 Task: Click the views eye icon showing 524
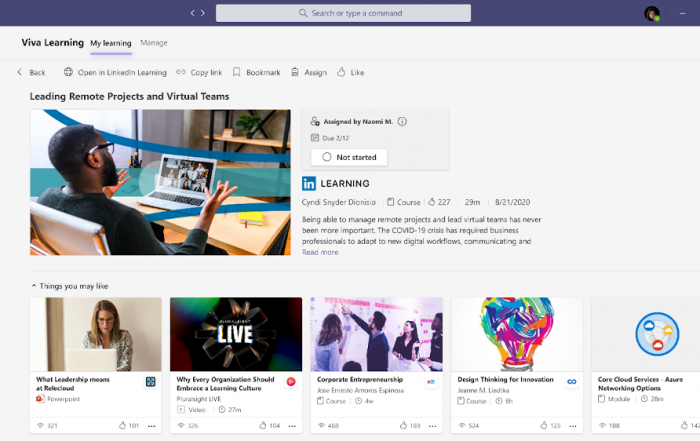462,426
